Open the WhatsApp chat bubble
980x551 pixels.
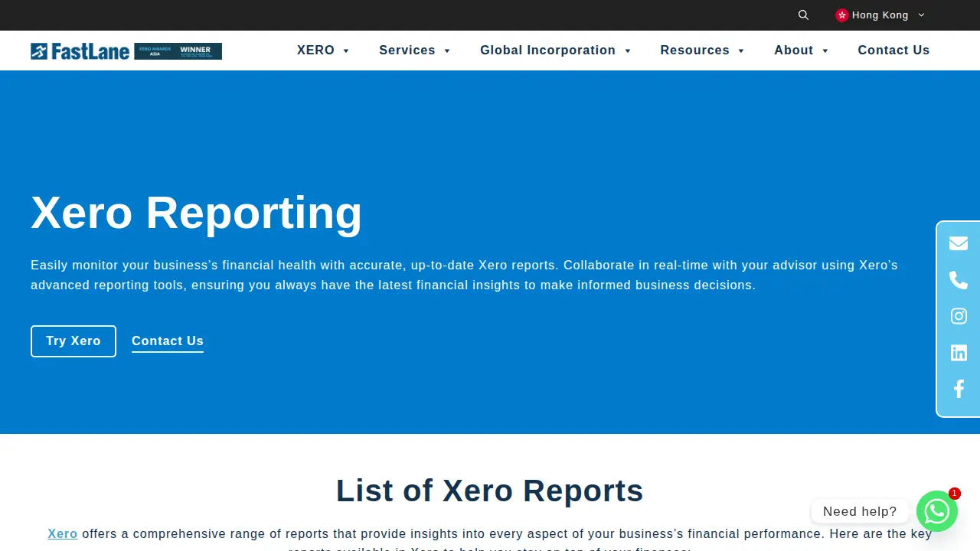click(937, 511)
